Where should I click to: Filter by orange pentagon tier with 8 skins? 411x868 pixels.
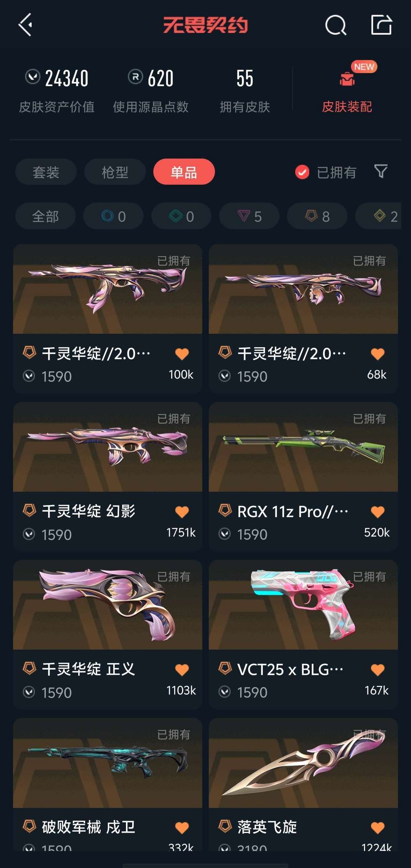tap(317, 216)
